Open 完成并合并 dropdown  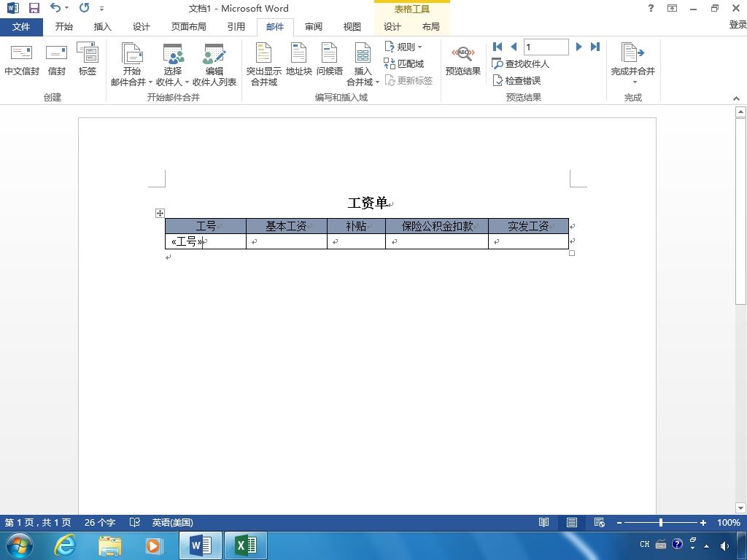tap(632, 64)
